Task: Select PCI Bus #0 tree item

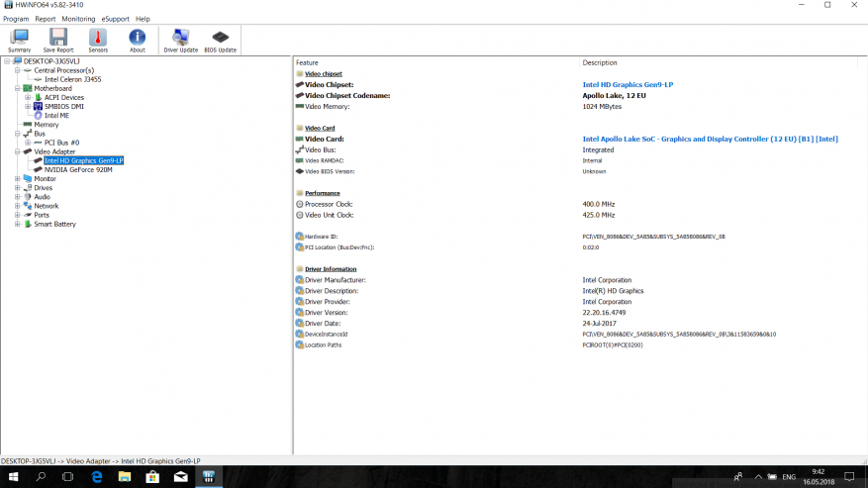Action: point(61,143)
